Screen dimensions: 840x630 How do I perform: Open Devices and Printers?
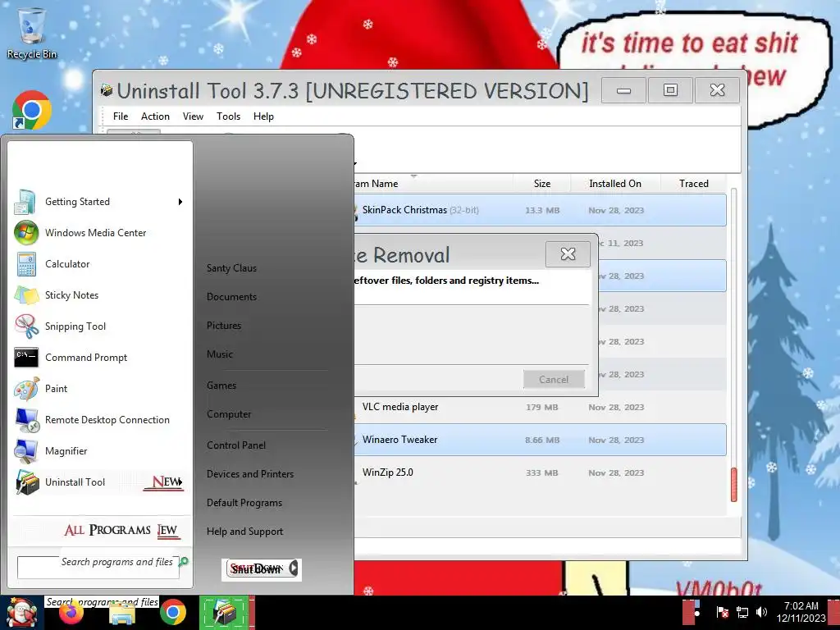(x=250, y=474)
